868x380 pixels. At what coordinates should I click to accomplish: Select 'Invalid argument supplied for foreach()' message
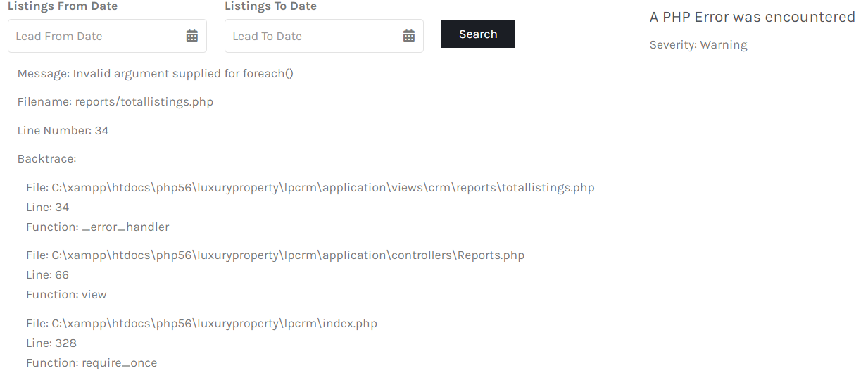click(183, 73)
